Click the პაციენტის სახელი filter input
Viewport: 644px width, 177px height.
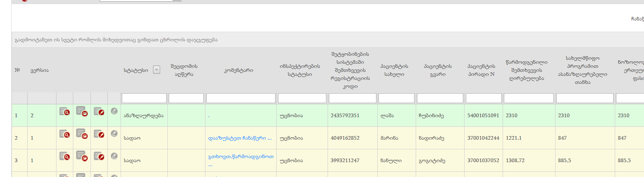[x=396, y=98]
